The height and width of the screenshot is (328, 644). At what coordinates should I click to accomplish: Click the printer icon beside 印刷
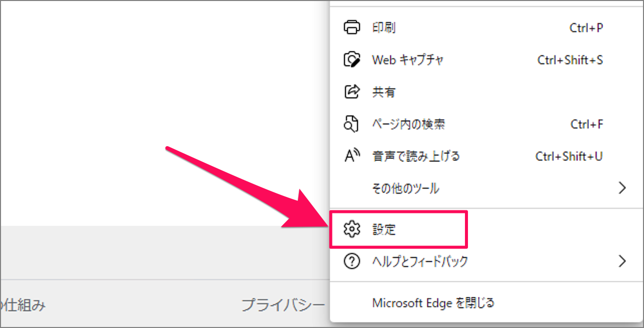coord(352,28)
